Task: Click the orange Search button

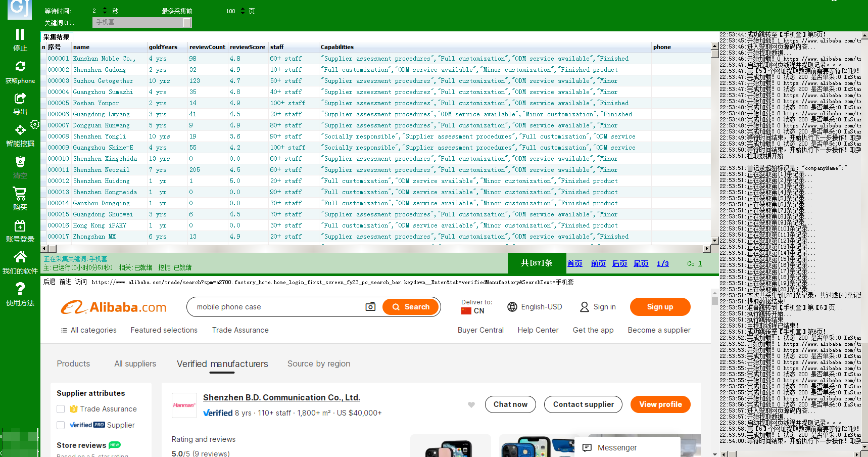Action: click(410, 307)
